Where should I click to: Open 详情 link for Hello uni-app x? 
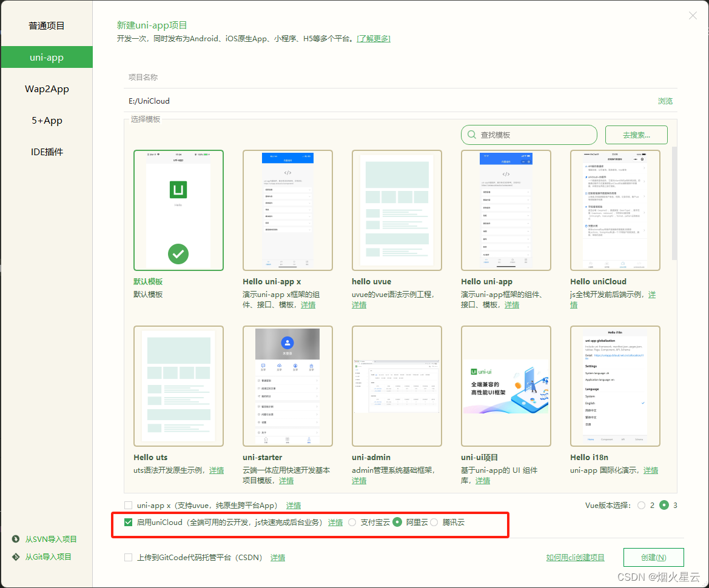tap(308, 305)
